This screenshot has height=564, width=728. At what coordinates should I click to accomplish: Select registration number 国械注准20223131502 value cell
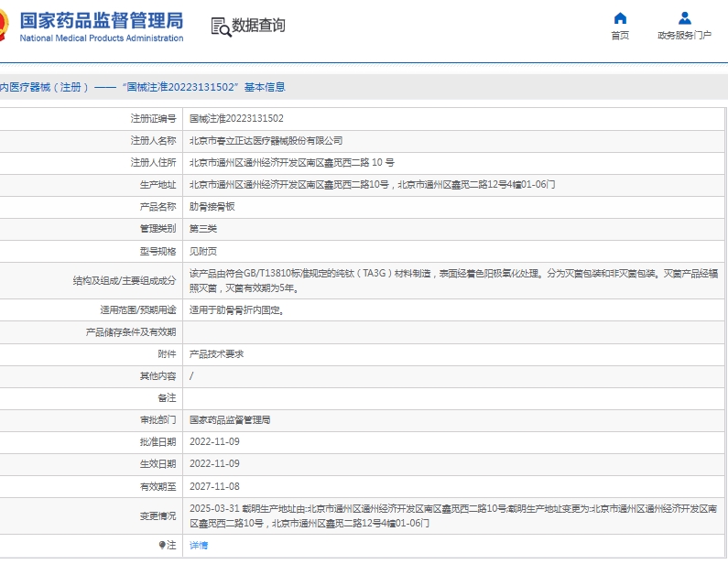(236, 118)
